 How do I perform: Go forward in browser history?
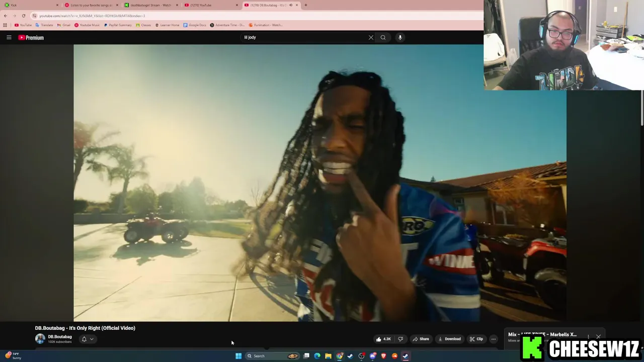[x=14, y=16]
